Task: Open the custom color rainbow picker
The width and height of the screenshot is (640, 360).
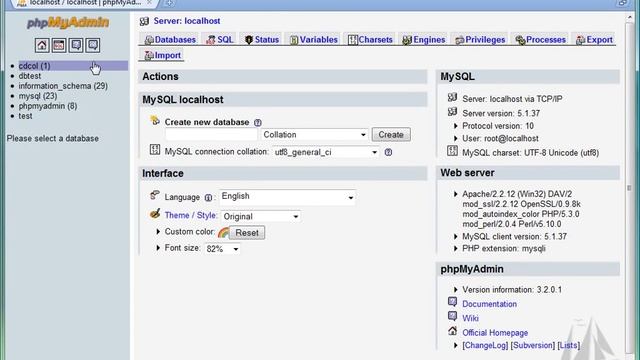Action: click(223, 233)
